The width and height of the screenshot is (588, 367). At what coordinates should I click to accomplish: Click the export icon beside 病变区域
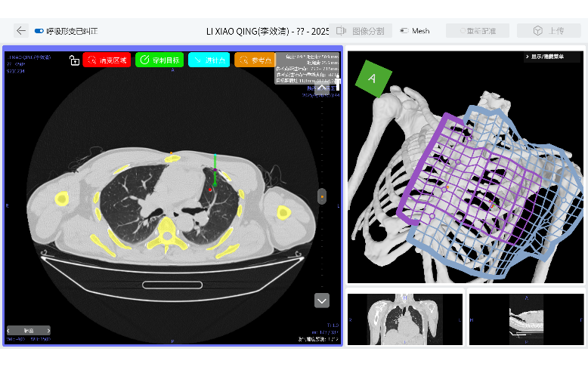pyautogui.click(x=74, y=60)
